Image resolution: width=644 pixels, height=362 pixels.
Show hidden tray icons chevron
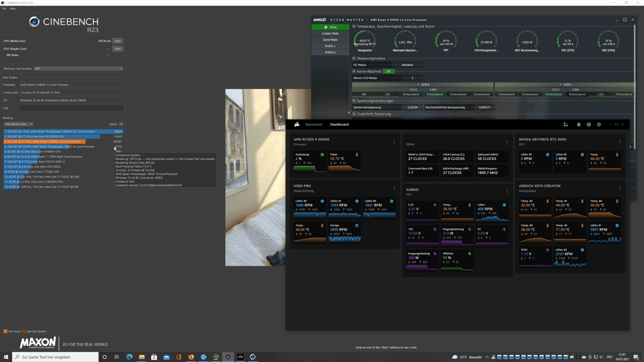[487, 357]
